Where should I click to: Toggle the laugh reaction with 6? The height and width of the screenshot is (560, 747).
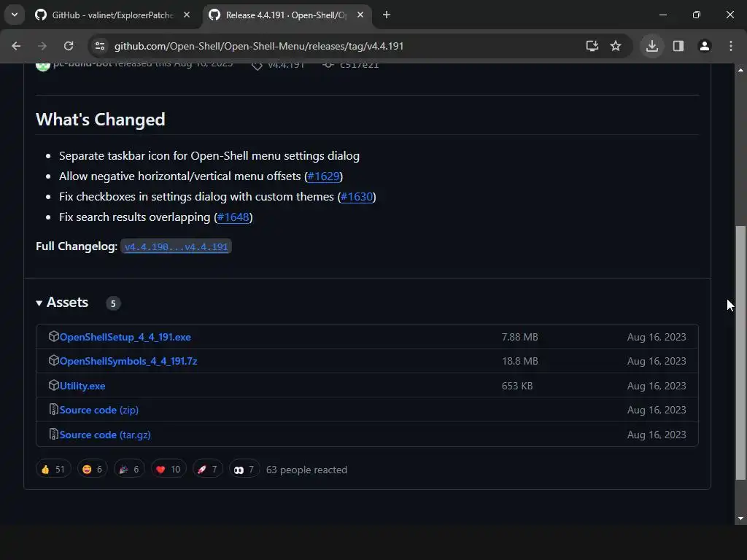[x=93, y=470]
